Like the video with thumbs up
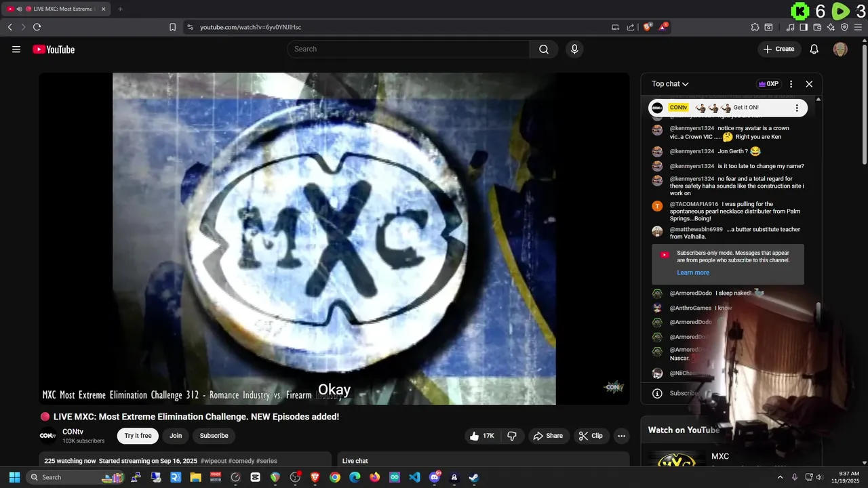This screenshot has height=488, width=868. [x=482, y=436]
